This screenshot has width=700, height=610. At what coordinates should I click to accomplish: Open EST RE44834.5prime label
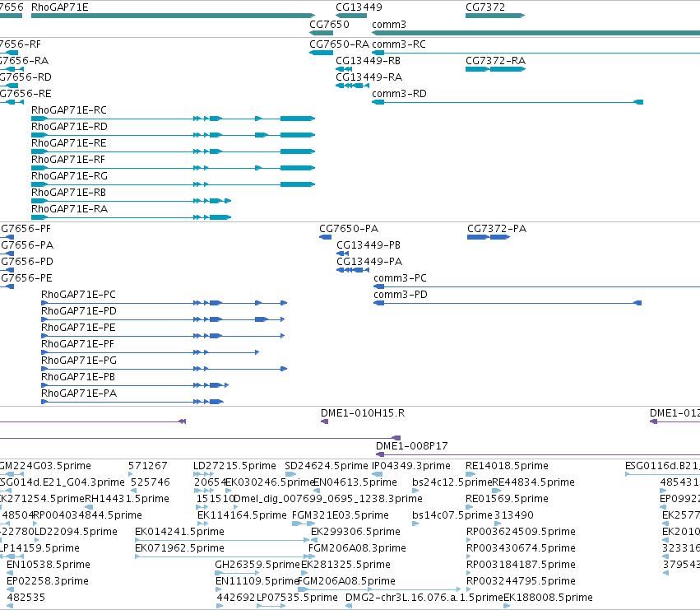click(533, 482)
